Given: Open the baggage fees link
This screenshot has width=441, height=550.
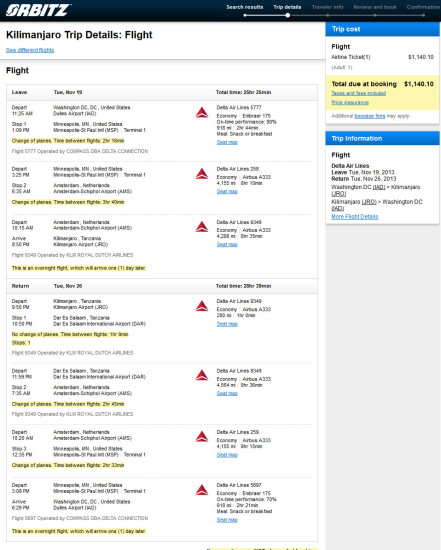Looking at the screenshot, I should point(370,116).
